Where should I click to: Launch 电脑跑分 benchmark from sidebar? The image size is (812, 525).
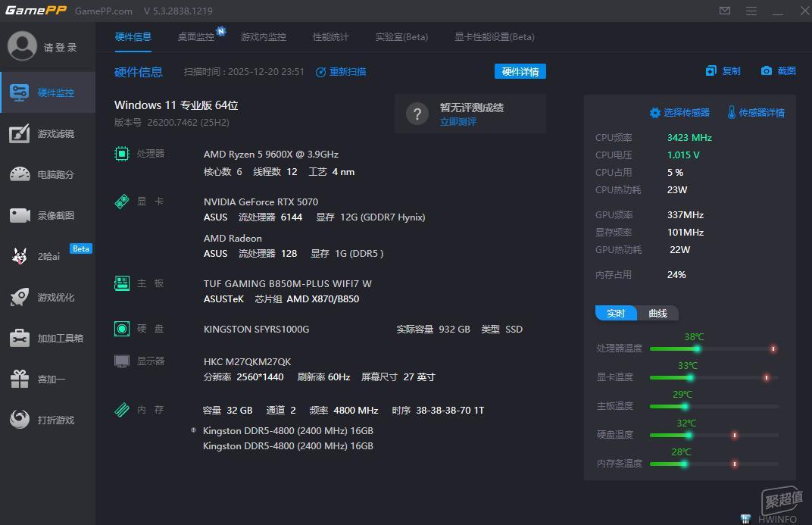pos(48,174)
